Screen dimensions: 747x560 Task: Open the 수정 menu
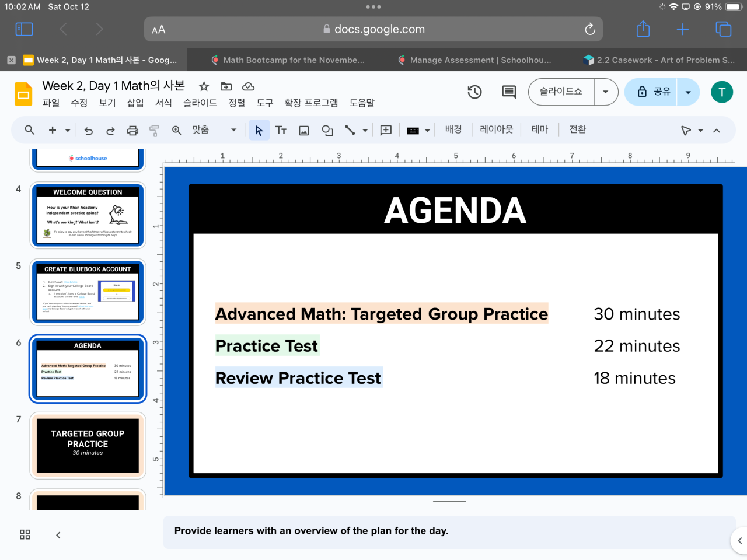coord(79,103)
